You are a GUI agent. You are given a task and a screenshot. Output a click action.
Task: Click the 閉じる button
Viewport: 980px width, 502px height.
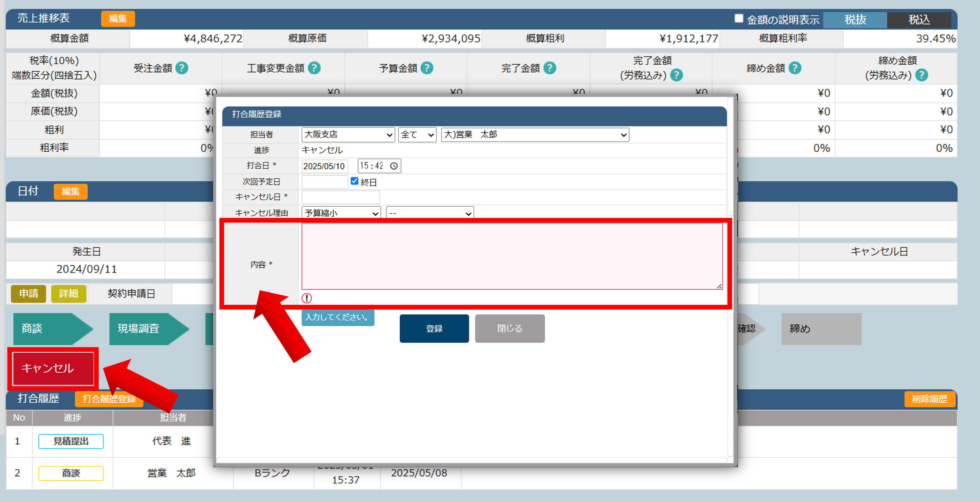510,328
